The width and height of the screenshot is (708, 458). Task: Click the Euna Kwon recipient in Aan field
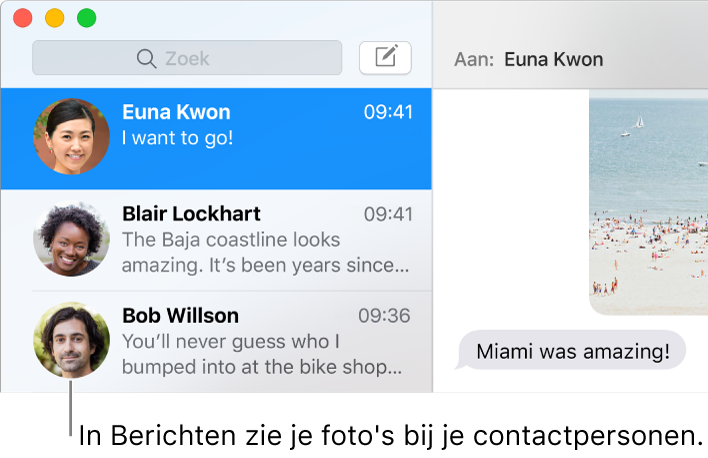554,59
